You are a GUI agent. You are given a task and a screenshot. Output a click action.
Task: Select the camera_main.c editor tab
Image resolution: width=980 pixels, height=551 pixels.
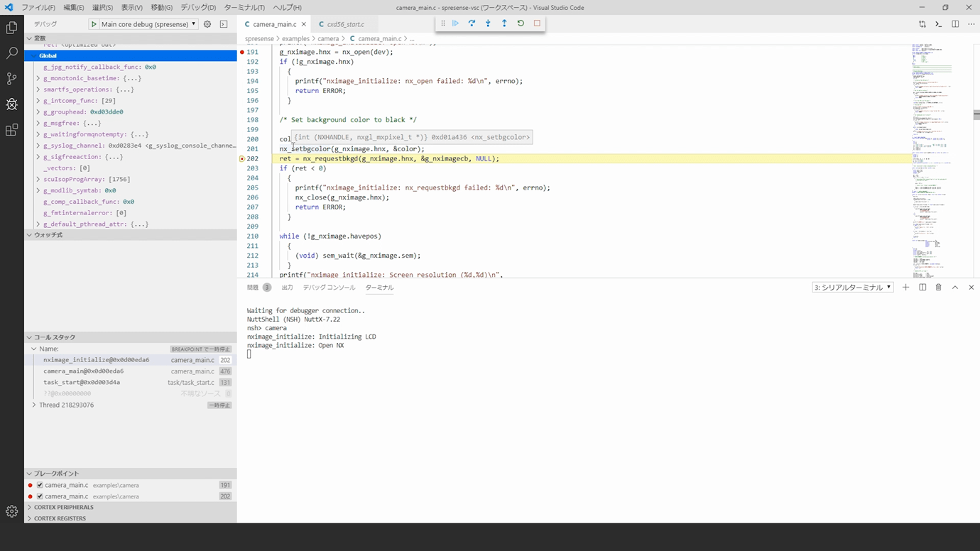point(274,24)
